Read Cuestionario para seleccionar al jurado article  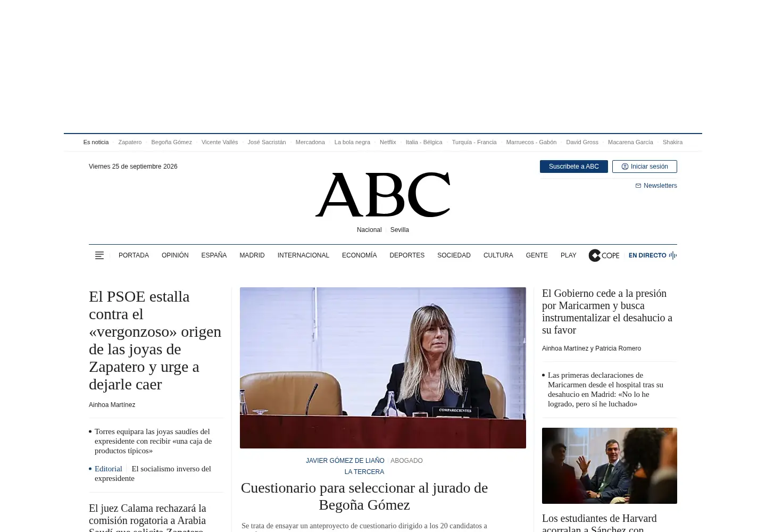coord(364,496)
